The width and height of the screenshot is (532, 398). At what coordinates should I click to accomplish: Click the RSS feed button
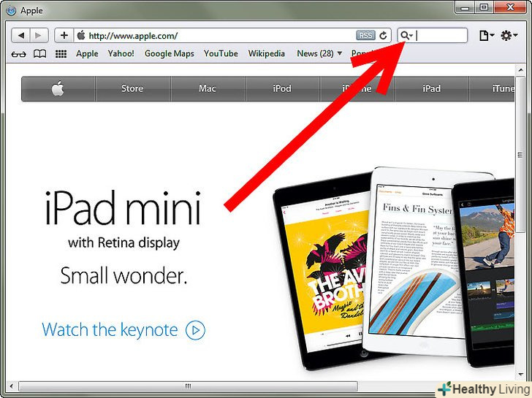point(365,35)
